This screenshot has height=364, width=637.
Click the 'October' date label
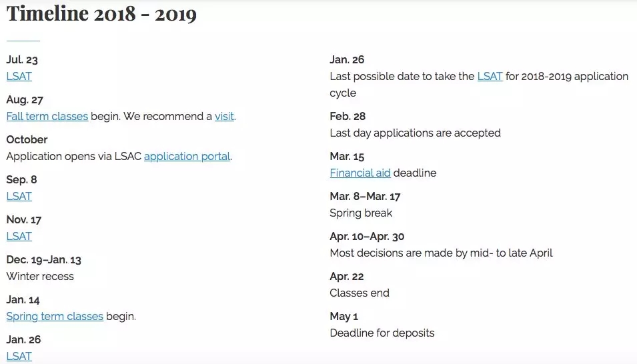[27, 139]
